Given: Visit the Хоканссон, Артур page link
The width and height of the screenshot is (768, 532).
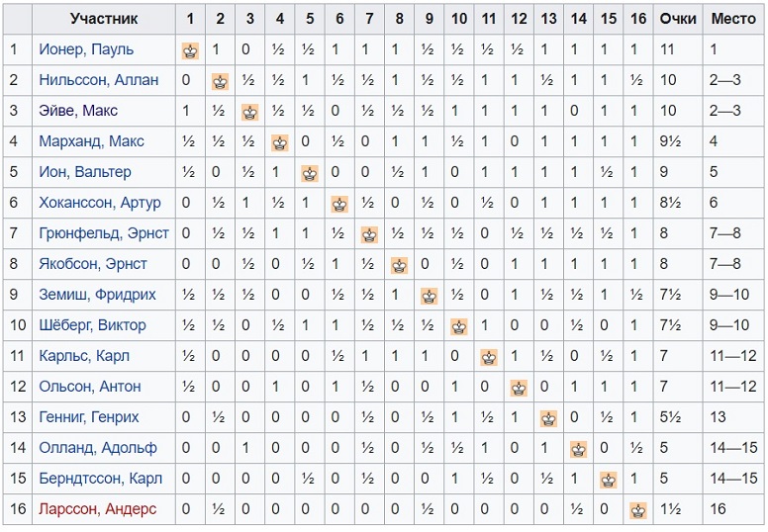Looking at the screenshot, I should (100, 203).
